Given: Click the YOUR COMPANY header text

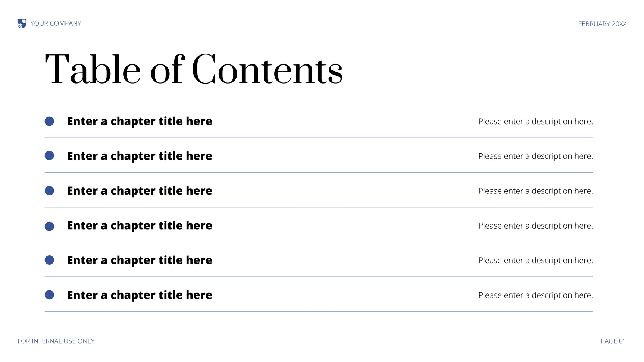Looking at the screenshot, I should [x=56, y=23].
